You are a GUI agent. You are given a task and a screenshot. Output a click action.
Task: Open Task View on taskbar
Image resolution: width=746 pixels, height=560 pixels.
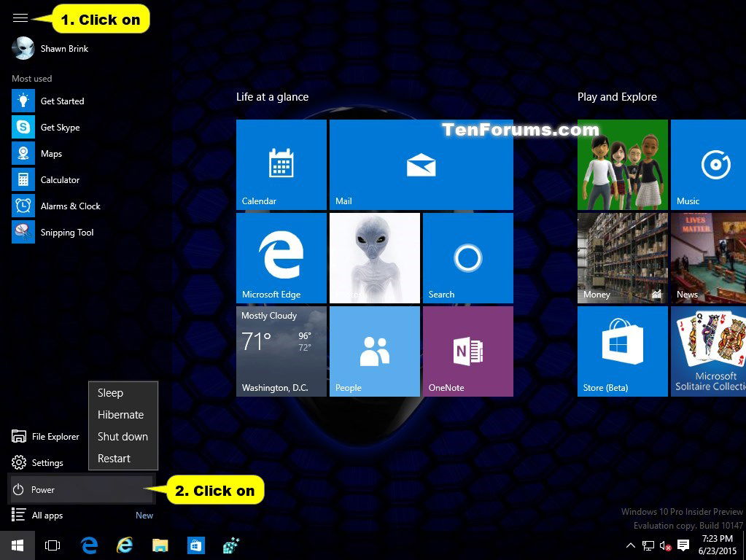click(53, 545)
